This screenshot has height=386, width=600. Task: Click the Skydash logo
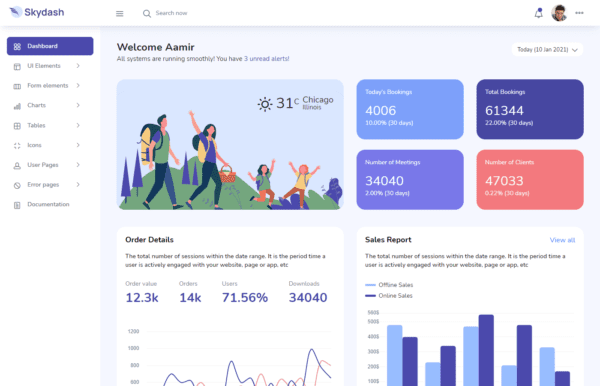(37, 12)
